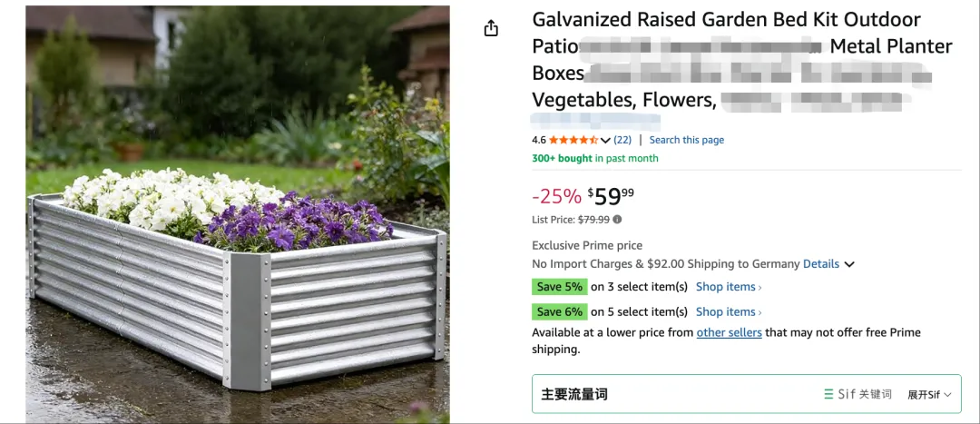Viewport: 980px width, 424px height.
Task: Click the orange star rating icons
Action: (x=573, y=140)
